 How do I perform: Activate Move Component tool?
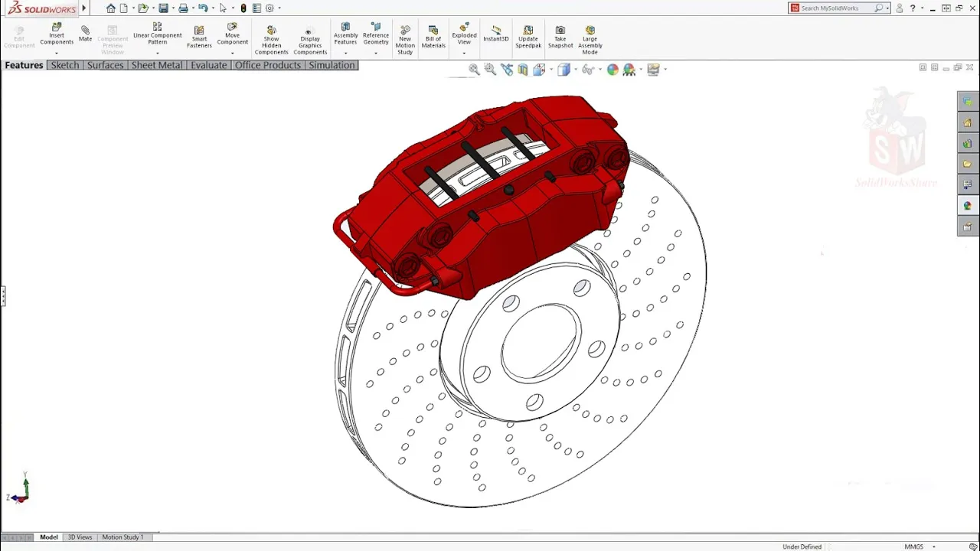click(232, 34)
